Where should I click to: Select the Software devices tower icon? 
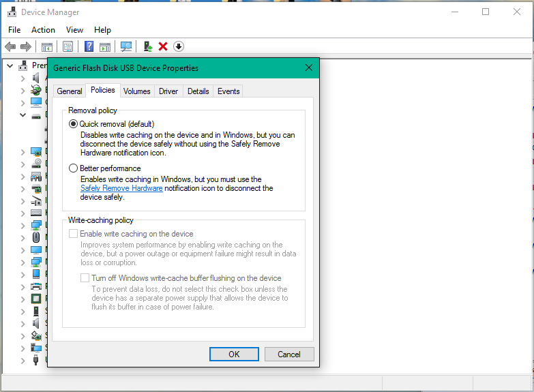coord(36,311)
